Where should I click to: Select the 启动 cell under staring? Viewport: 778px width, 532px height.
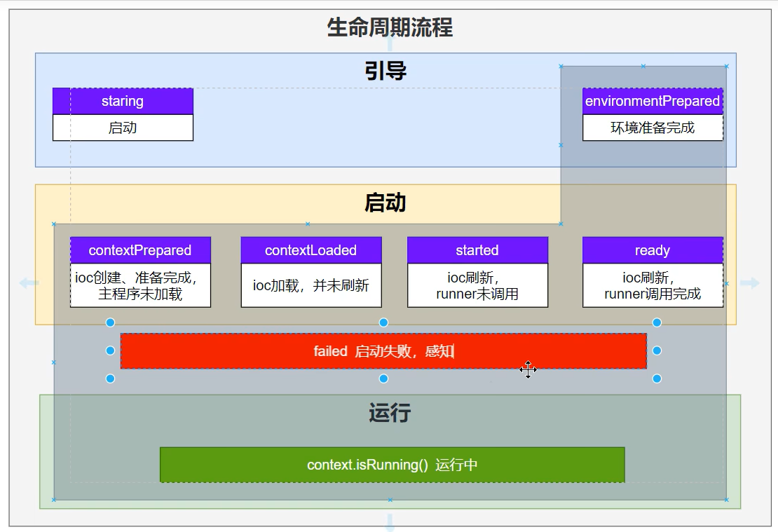pos(123,128)
